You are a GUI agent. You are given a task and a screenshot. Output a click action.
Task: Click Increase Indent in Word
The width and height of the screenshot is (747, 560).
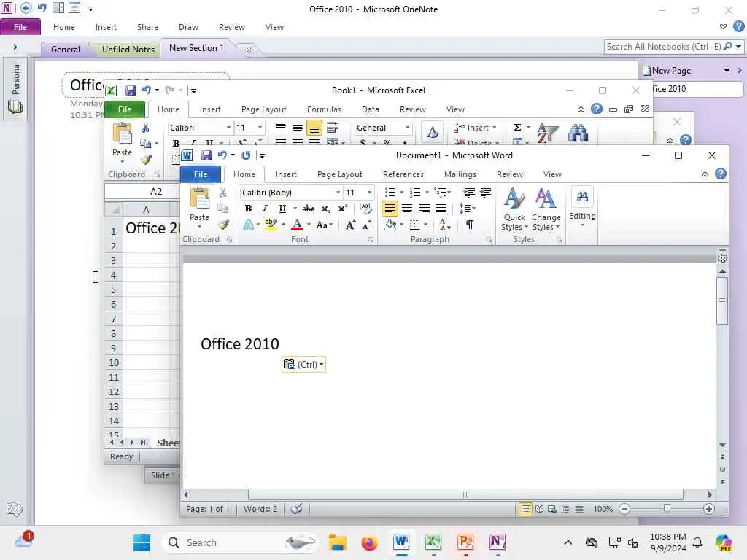click(485, 192)
